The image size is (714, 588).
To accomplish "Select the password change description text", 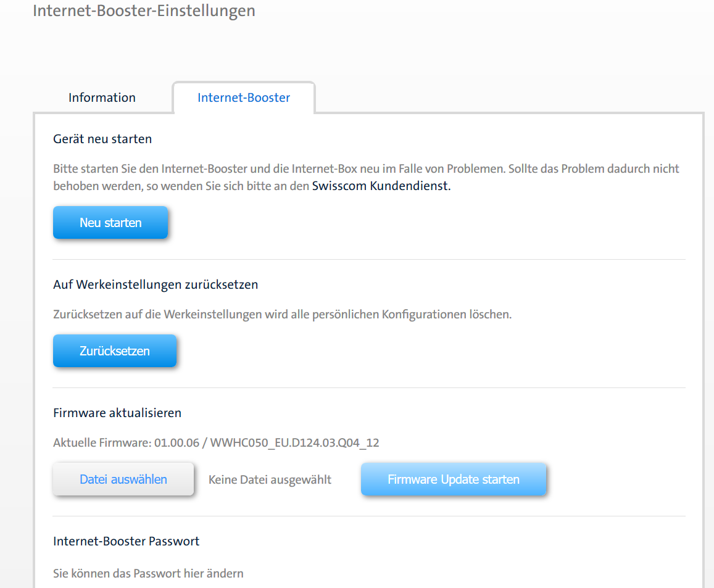I will 148,573.
